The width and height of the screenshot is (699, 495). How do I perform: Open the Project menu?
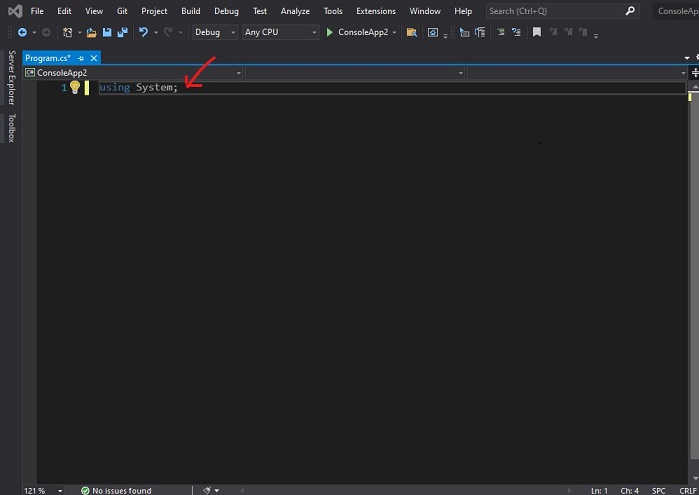[154, 11]
